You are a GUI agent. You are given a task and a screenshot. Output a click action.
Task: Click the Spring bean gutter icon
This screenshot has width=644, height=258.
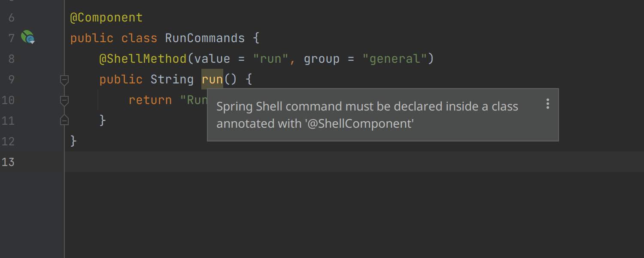[28, 38]
